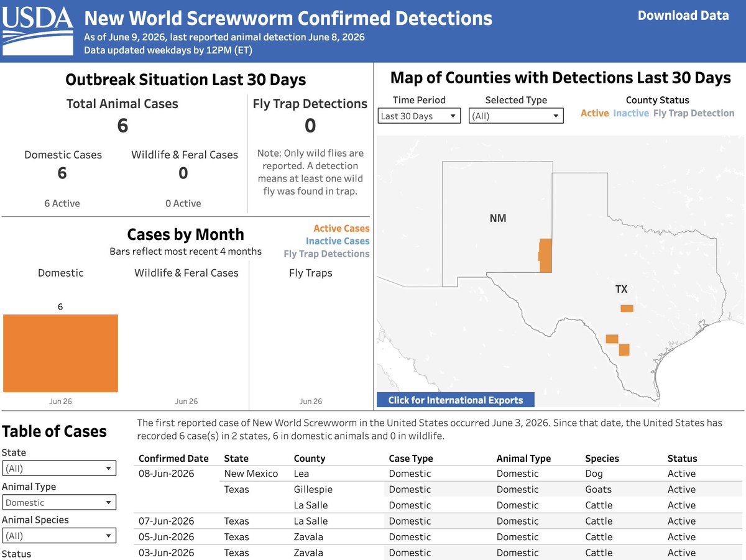Click the Case Type column header

coord(411,458)
